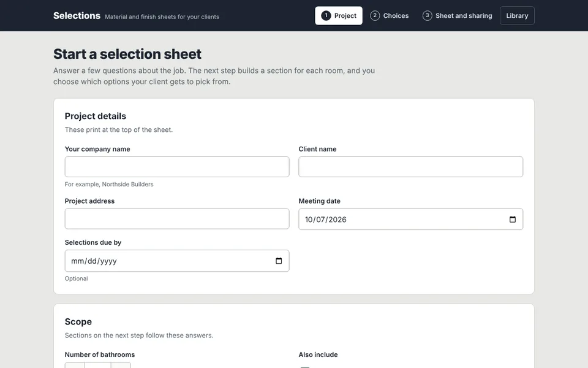Open the Meeting date calendar picker icon

[x=512, y=220]
